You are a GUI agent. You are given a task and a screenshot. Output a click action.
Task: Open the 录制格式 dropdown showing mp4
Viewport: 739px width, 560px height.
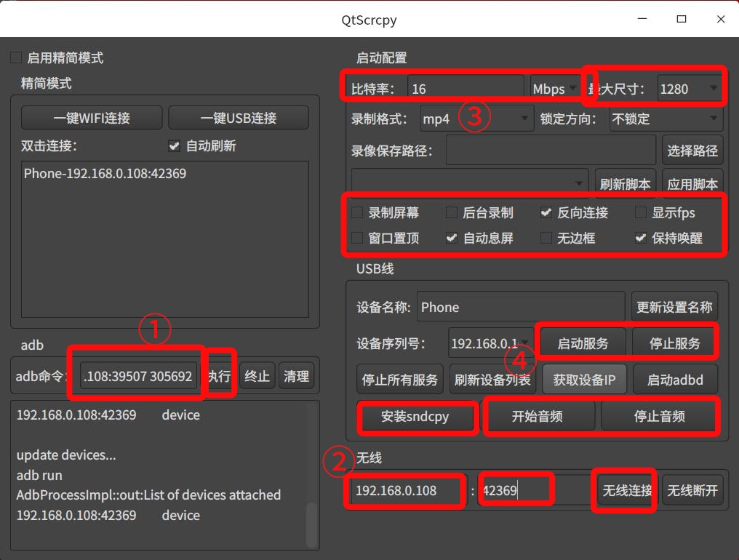476,119
